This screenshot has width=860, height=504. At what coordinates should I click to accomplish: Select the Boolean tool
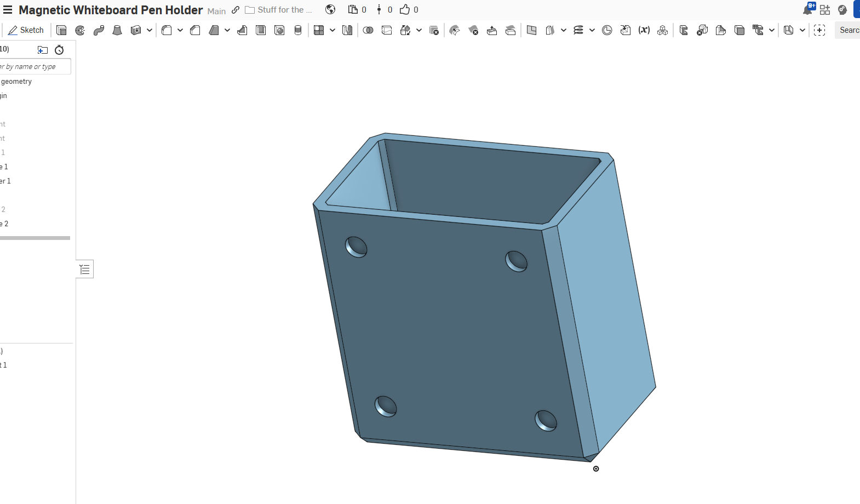click(368, 30)
